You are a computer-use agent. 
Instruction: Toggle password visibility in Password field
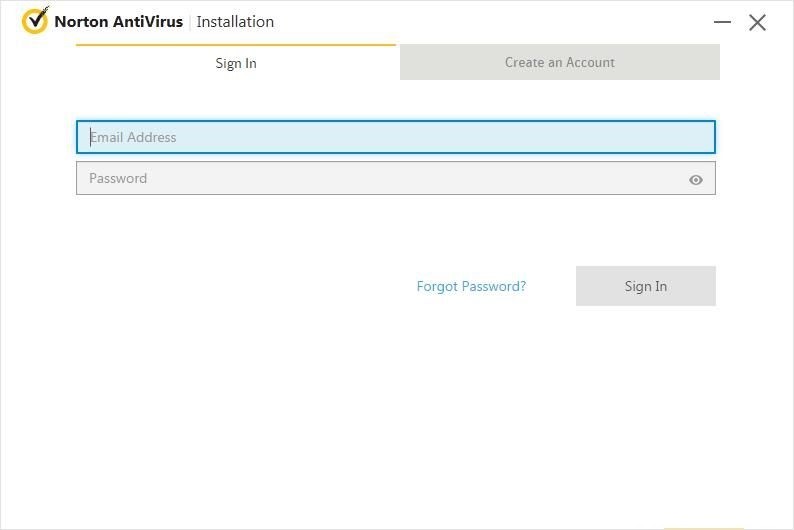pyautogui.click(x=696, y=180)
